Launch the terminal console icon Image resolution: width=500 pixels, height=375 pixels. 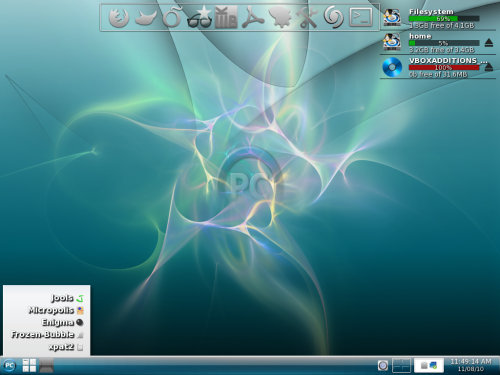[361, 17]
